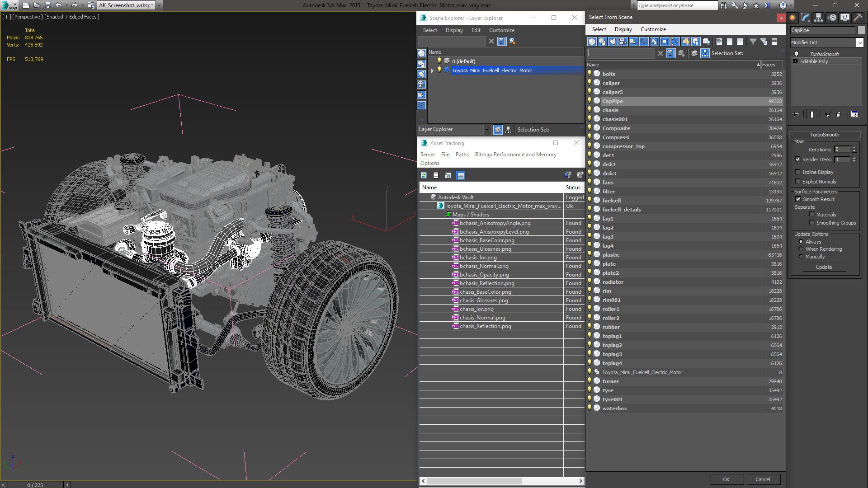Toggle Render Iters checkbox
868x488 pixels.
(797, 160)
